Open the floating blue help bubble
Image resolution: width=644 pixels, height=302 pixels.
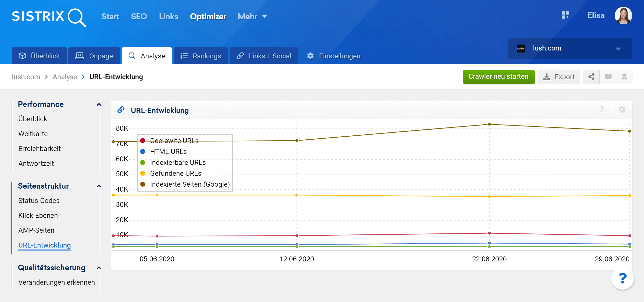pyautogui.click(x=622, y=278)
